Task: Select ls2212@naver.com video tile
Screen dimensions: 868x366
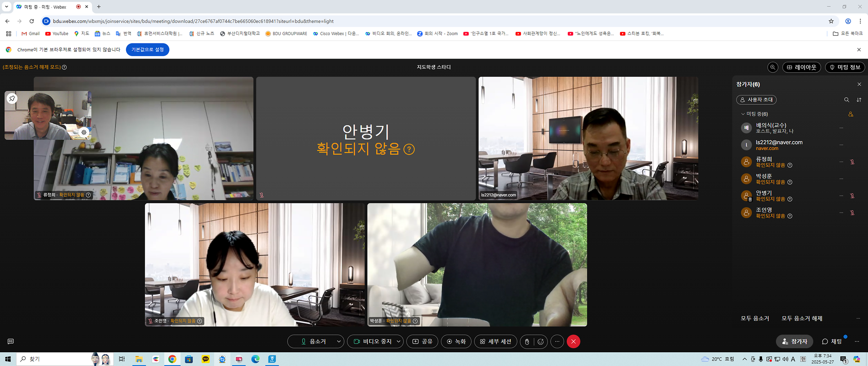Action: [x=588, y=138]
